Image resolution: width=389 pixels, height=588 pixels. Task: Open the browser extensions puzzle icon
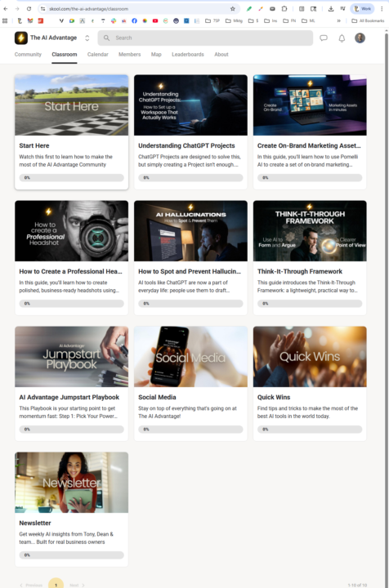(284, 9)
